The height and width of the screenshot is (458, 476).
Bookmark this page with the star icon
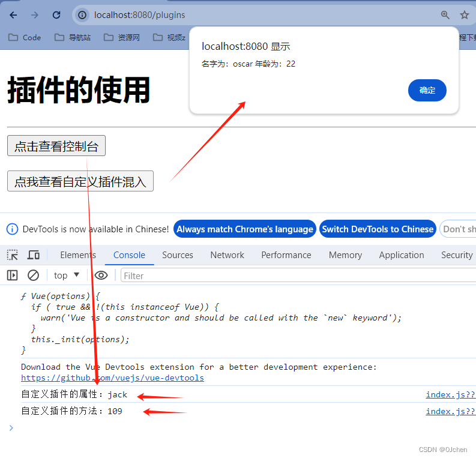pyautogui.click(x=465, y=15)
